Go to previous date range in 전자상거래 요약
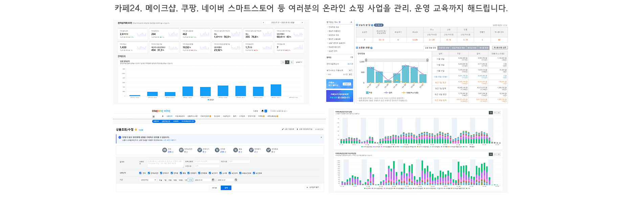 tap(264, 23)
